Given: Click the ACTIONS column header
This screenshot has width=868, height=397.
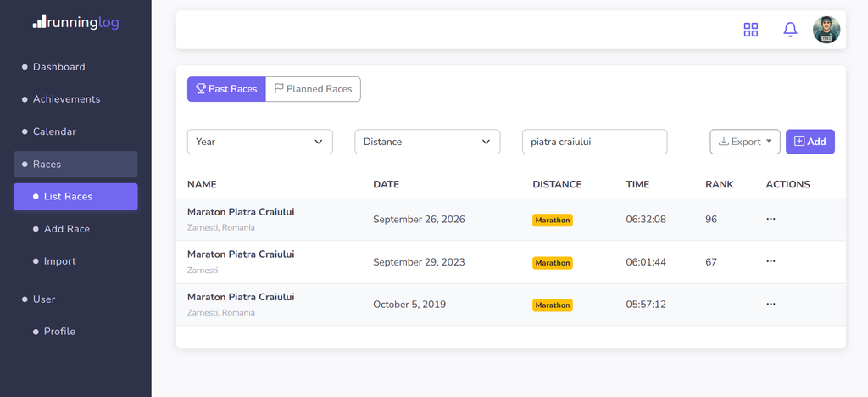Looking at the screenshot, I should [787, 184].
